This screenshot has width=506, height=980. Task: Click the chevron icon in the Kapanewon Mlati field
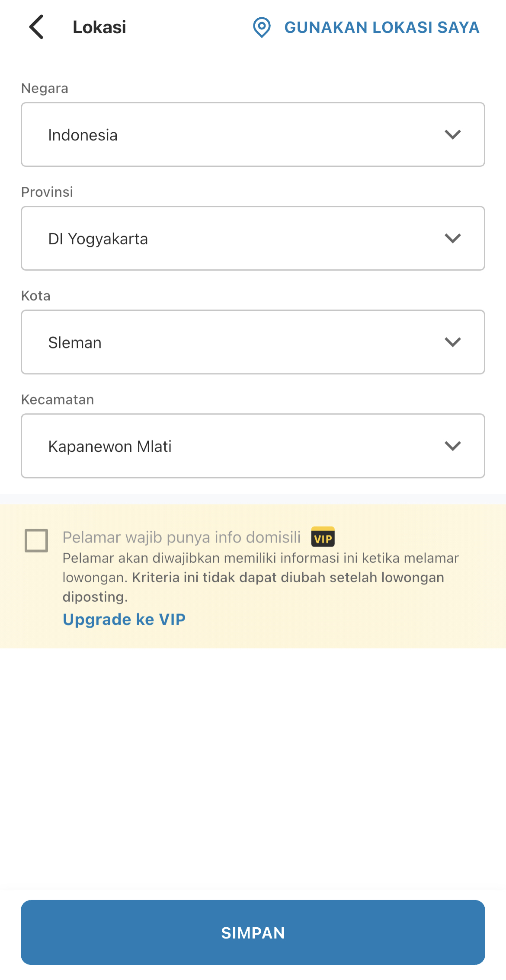(x=452, y=446)
